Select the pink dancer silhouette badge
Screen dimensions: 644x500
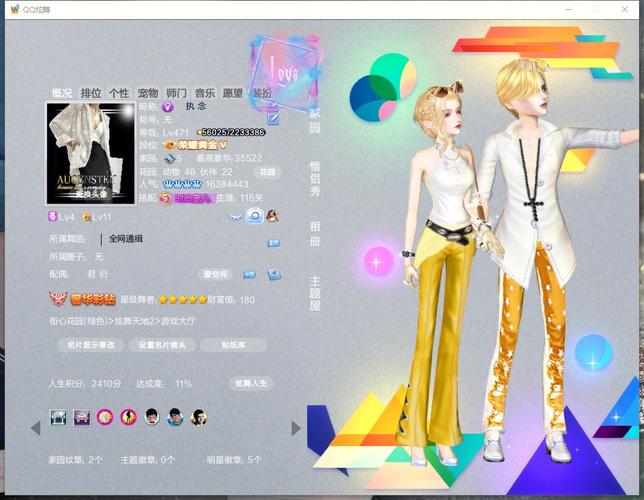pyautogui.click(x=128, y=417)
